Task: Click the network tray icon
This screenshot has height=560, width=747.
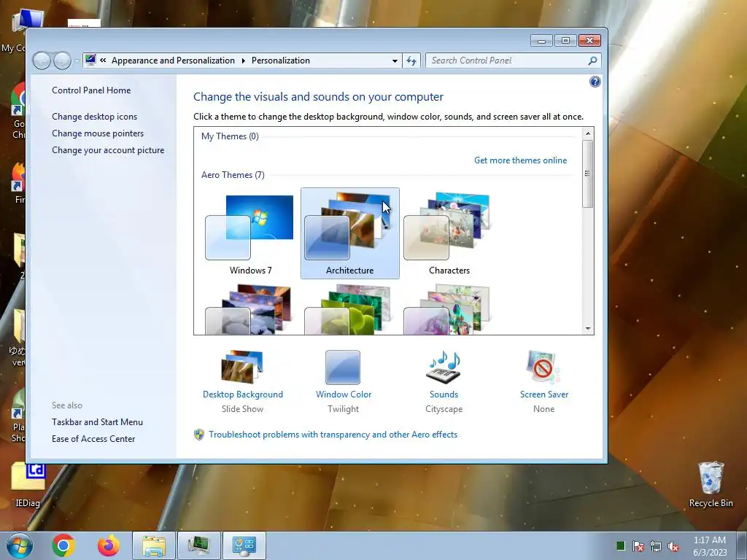Action: (x=656, y=545)
